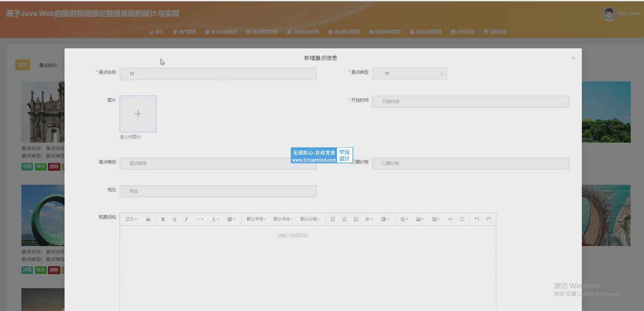
Task: Open the 论坛管理 menu item
Action: [x=463, y=32]
